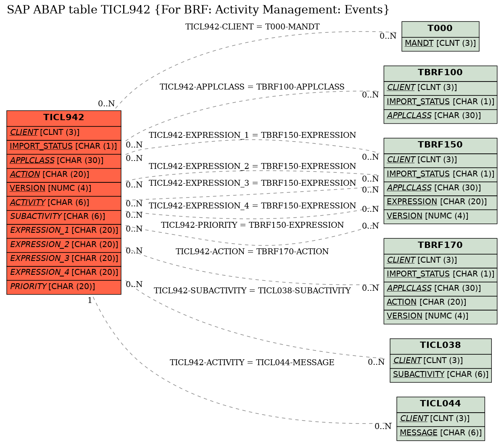Select EXPRESSION_3 field in TICL942
Image resolution: width=504 pixels, height=445 pixels.
pyautogui.click(x=63, y=259)
